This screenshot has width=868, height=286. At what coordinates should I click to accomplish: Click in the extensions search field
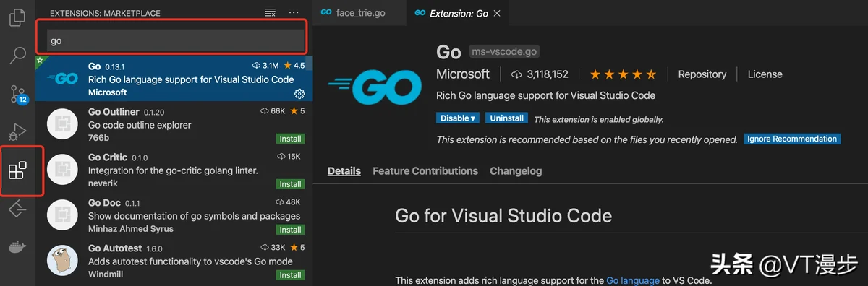pyautogui.click(x=176, y=40)
